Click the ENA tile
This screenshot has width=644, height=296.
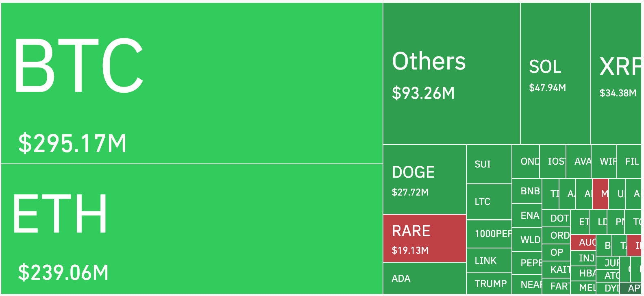[x=527, y=215]
